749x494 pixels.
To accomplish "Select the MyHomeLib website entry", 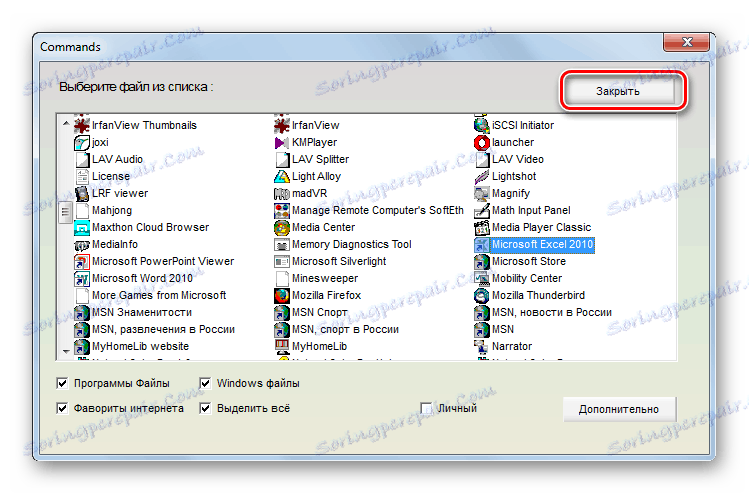I will tap(140, 346).
